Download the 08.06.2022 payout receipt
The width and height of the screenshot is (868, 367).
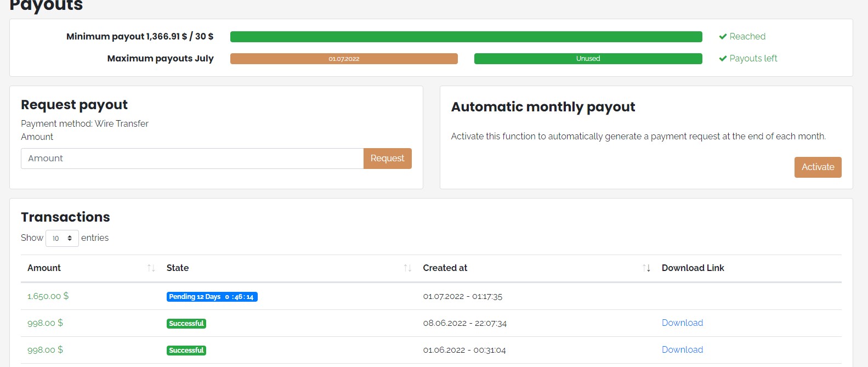[682, 323]
